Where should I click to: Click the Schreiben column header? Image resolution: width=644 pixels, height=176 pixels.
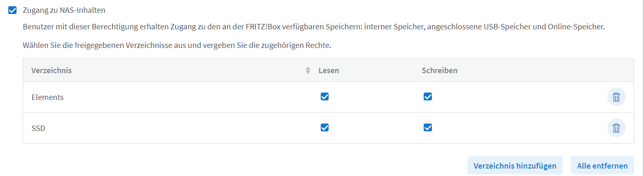click(x=439, y=70)
